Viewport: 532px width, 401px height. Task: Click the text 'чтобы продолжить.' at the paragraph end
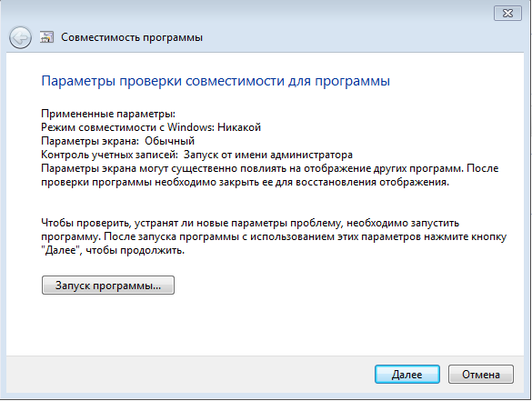tap(135, 250)
